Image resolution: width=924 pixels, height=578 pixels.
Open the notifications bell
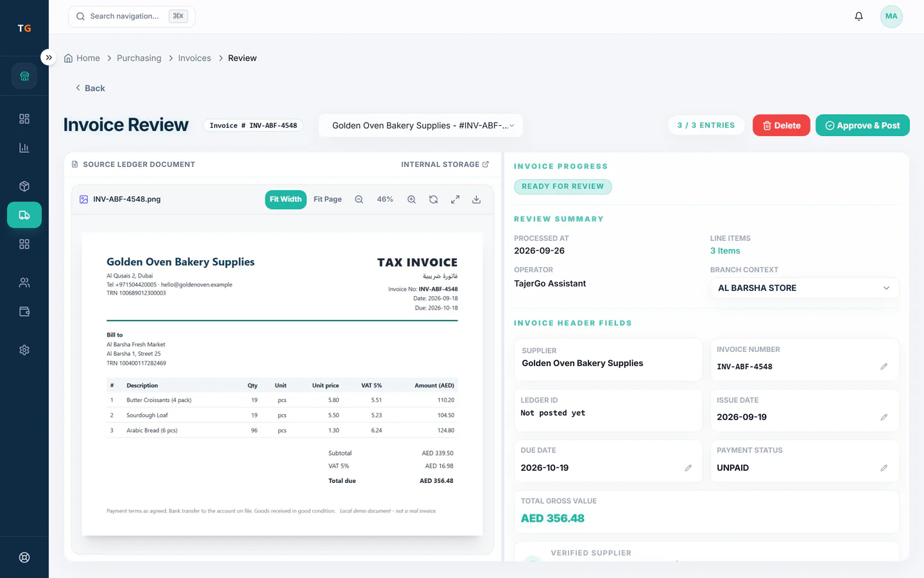[859, 16]
